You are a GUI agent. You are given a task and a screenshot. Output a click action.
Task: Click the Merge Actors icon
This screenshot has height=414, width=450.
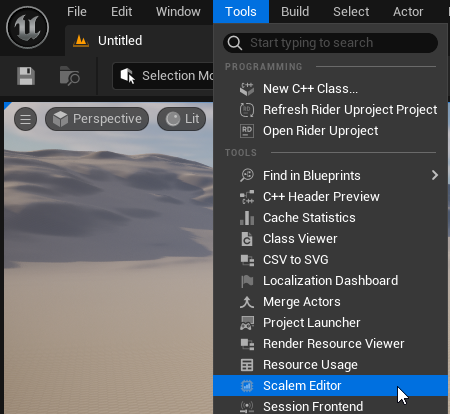pos(247,302)
